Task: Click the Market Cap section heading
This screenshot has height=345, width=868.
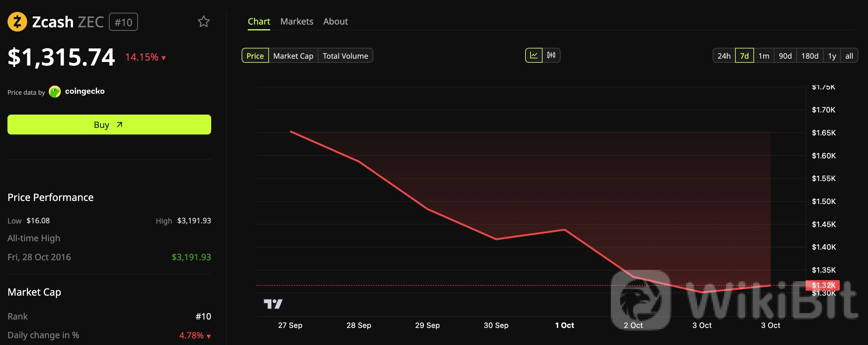Action: tap(34, 292)
